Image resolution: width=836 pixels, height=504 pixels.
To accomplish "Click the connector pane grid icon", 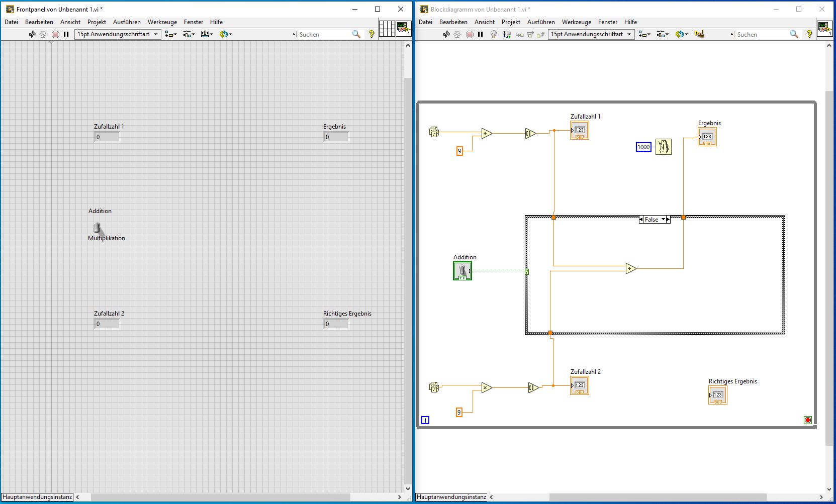I will point(387,29).
